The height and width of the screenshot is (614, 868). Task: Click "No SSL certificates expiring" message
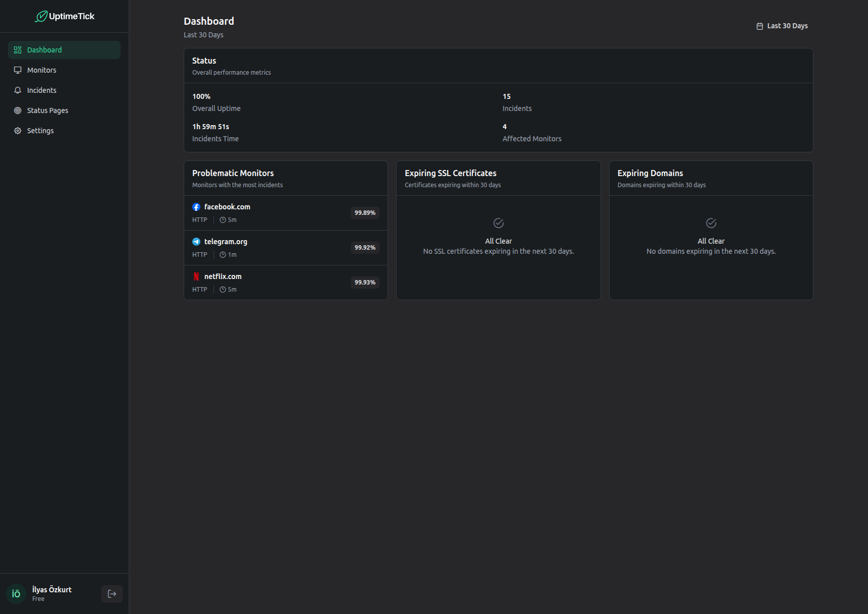tap(499, 251)
